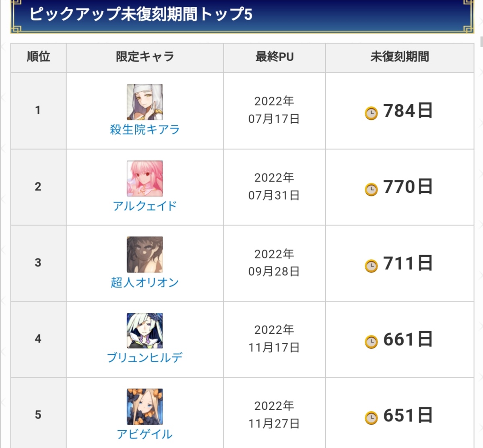Click the ブリュンヒルデ character portrait
This screenshot has height=448, width=483.
click(x=145, y=330)
